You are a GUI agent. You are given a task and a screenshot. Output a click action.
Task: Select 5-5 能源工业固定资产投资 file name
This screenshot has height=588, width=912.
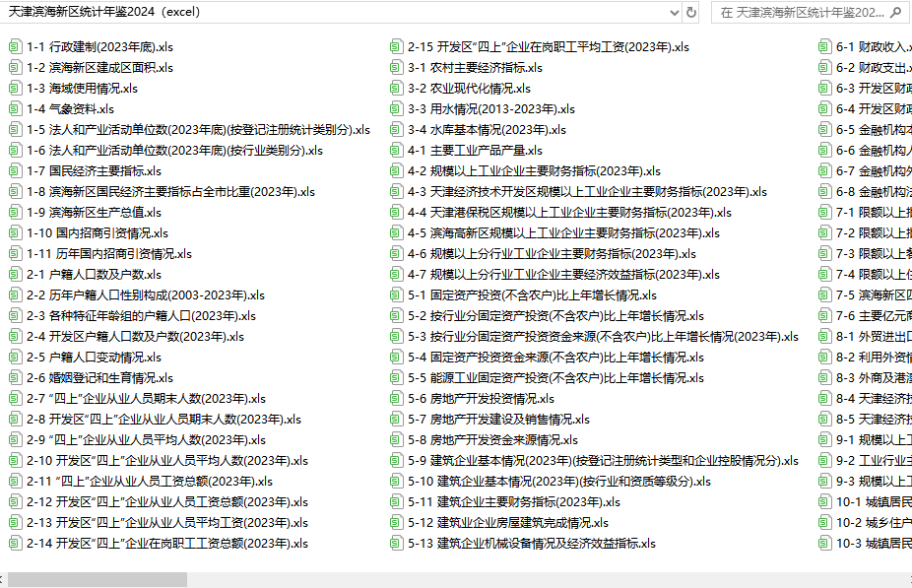(555, 378)
